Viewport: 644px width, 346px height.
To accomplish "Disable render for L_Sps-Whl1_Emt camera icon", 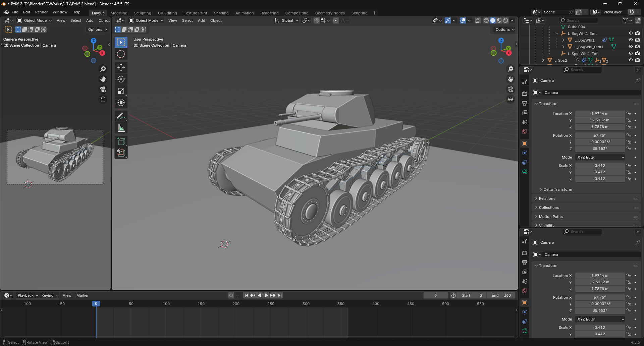I will pyautogui.click(x=637, y=53).
